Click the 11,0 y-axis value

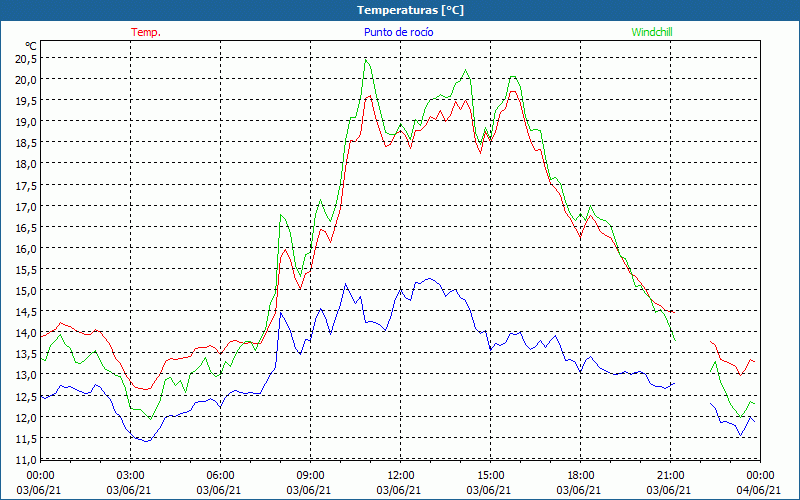coord(26,460)
